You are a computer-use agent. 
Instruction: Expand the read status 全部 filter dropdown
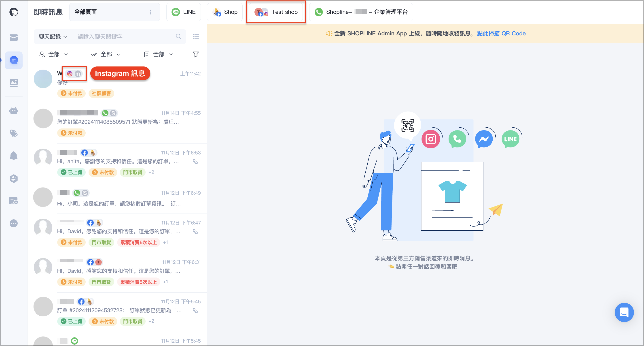[106, 54]
